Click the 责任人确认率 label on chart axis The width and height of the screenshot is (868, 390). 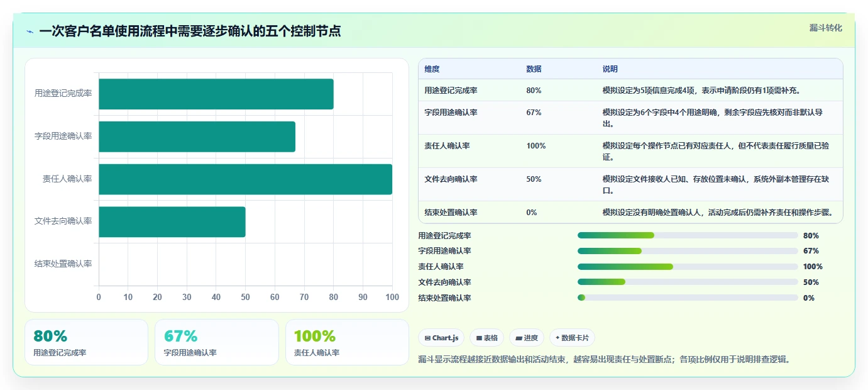(67, 179)
